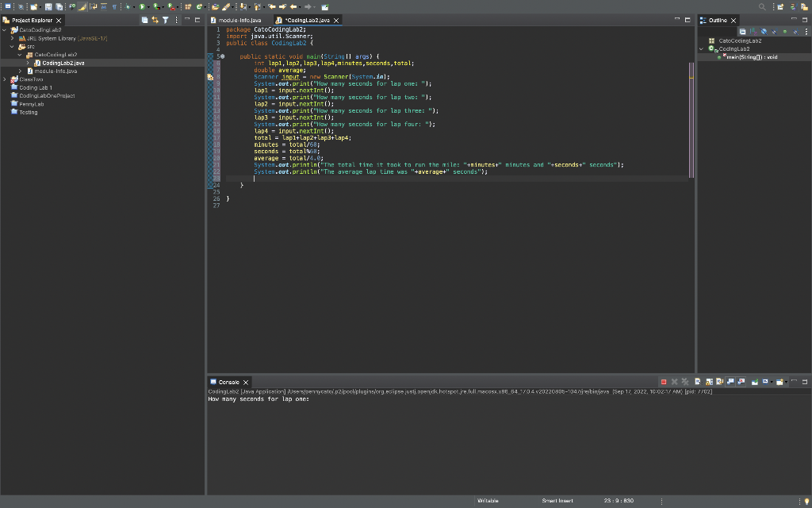Go to Last Edit Location icon
812x508 pixels.
[272, 6]
